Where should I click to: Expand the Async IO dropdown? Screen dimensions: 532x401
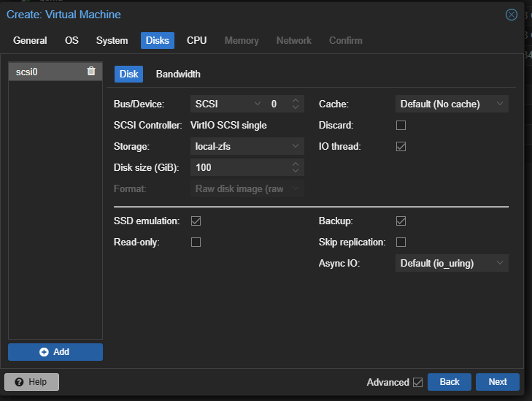click(x=451, y=263)
